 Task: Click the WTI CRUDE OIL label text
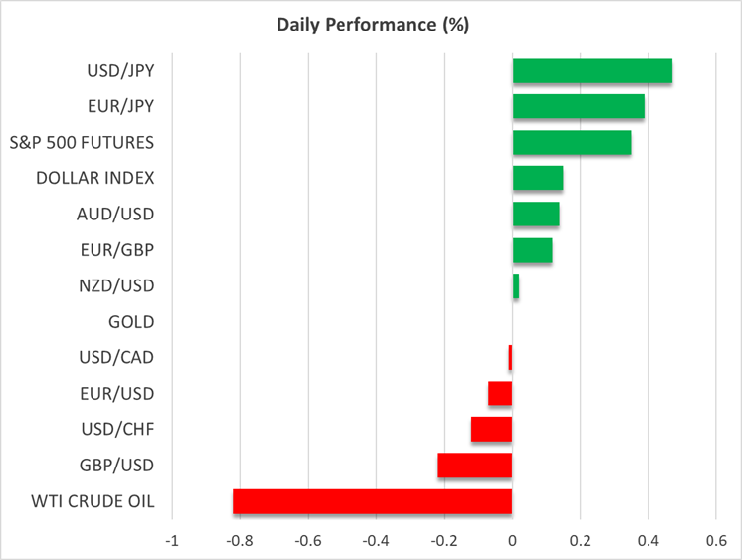tap(94, 501)
